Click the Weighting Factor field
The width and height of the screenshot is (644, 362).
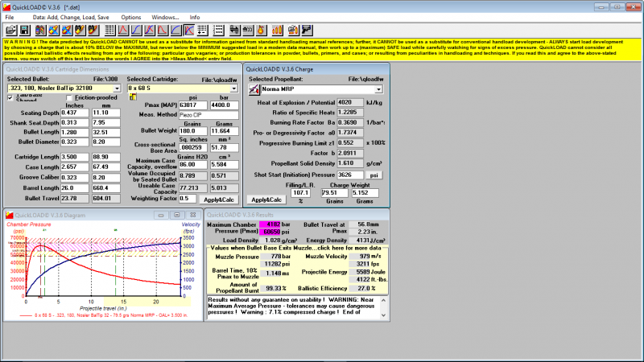[x=188, y=199]
